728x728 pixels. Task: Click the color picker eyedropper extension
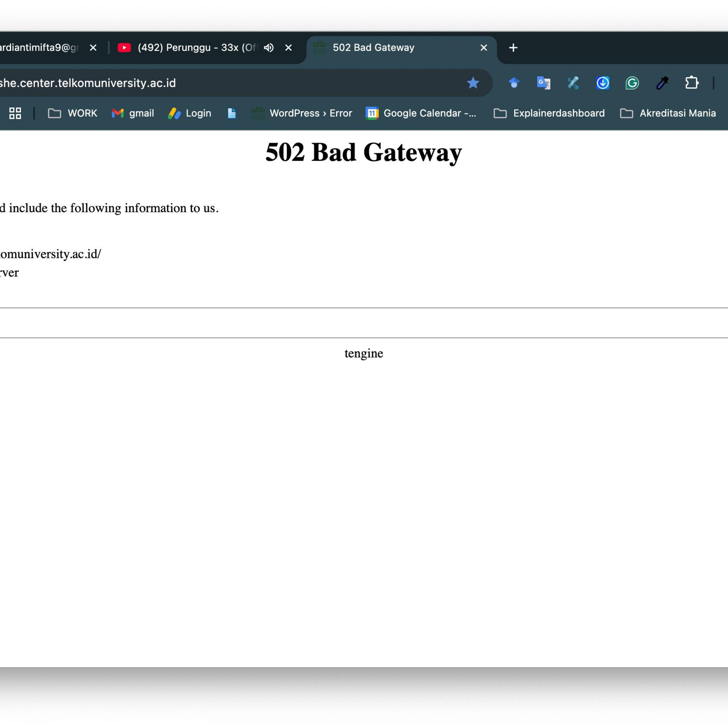pyautogui.click(x=662, y=83)
